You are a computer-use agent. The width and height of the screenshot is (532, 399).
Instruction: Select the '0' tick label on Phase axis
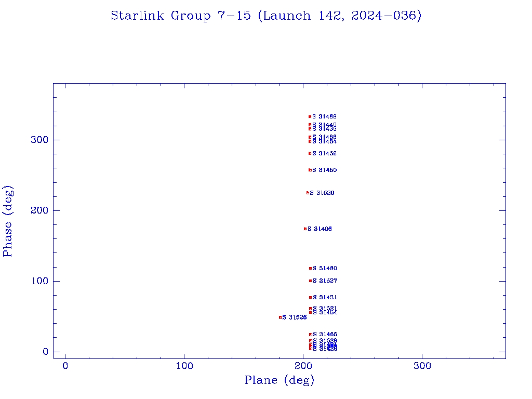46,352
